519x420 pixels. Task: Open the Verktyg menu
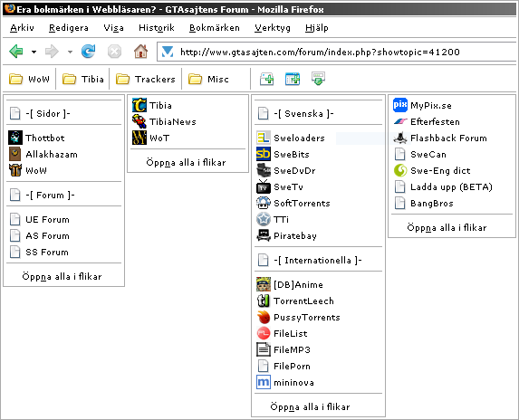(273, 28)
